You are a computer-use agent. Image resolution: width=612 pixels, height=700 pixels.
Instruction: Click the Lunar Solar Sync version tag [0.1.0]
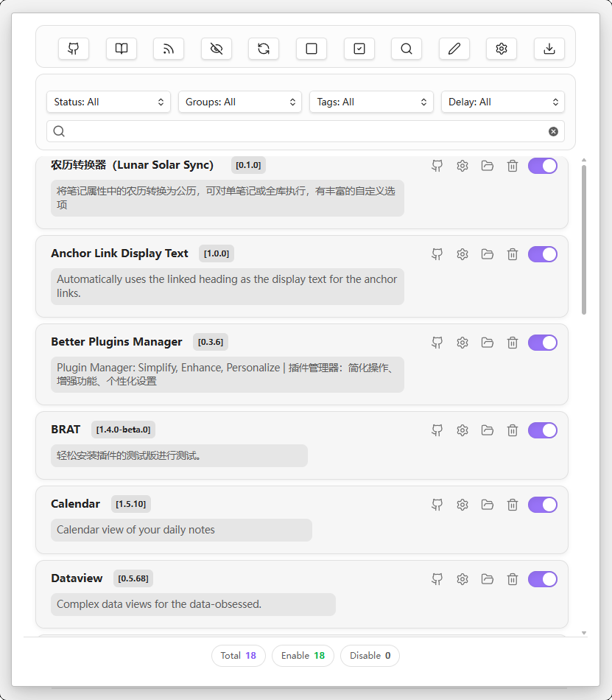click(x=248, y=165)
